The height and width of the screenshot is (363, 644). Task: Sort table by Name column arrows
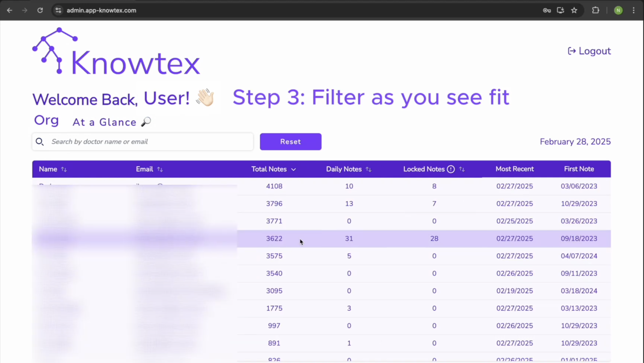point(64,170)
